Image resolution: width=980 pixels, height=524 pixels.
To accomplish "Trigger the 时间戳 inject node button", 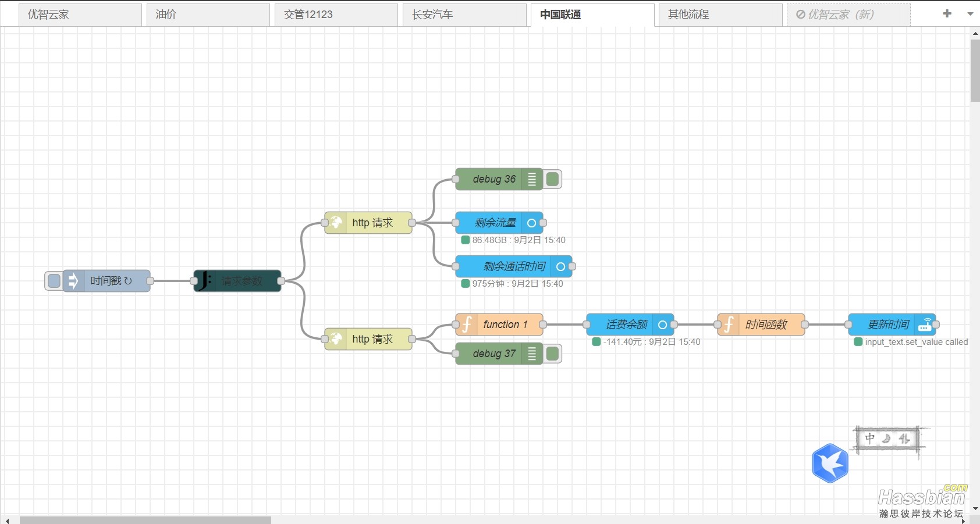I will tap(54, 281).
